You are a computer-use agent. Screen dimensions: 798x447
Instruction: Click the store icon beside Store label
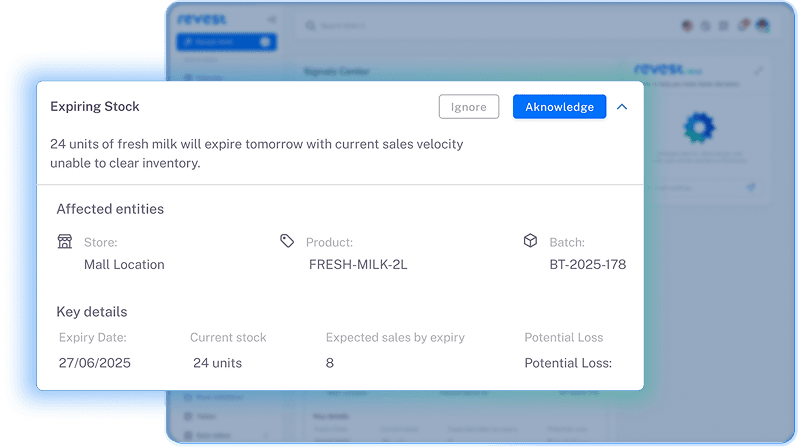point(65,242)
